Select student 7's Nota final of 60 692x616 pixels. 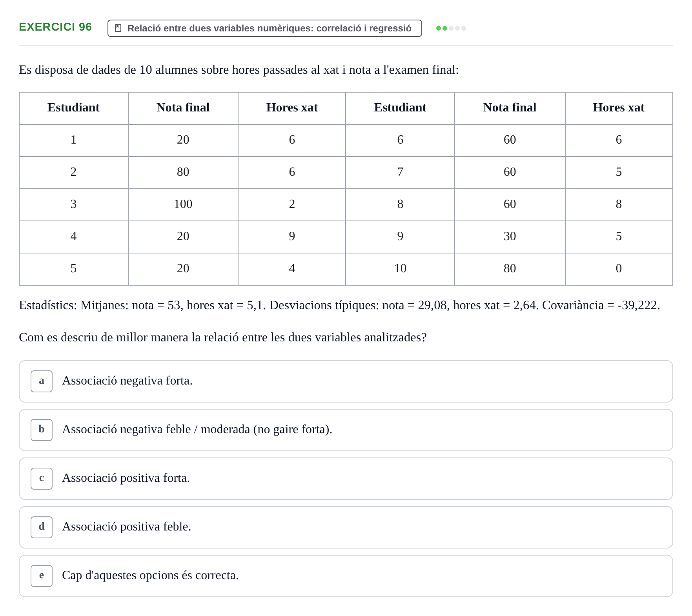510,172
